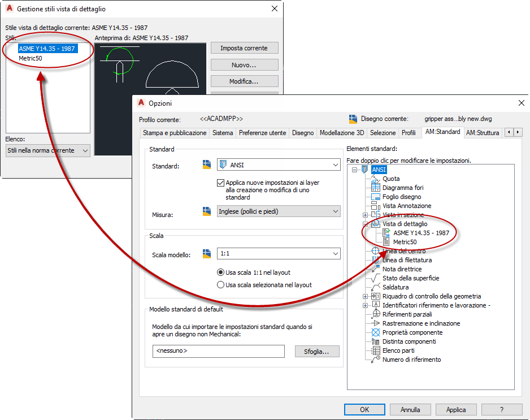The height and width of the screenshot is (420, 530).
Task: Expand Identificatori riferimento e lavorazione node
Action: coord(365,305)
